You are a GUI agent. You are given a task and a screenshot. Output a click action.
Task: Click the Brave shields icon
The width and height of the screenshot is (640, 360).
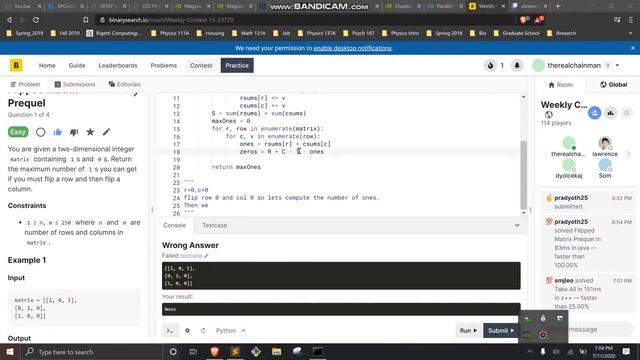524,20
